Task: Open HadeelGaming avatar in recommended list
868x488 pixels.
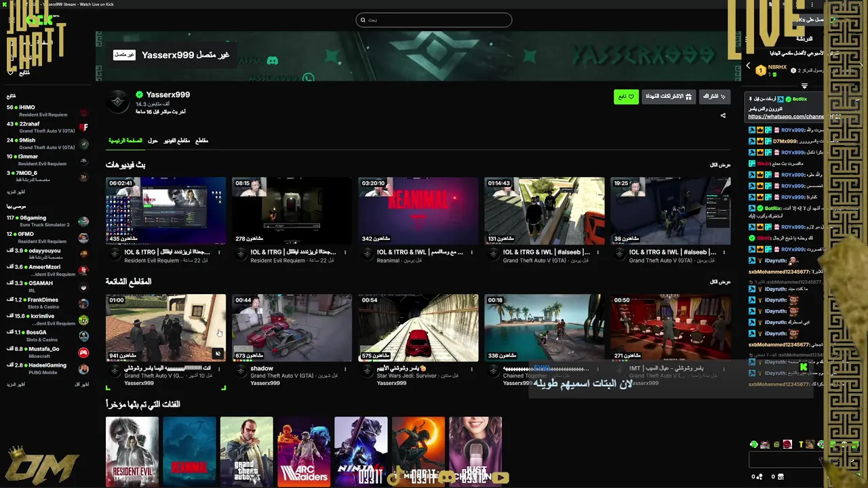Action: pyautogui.click(x=83, y=369)
